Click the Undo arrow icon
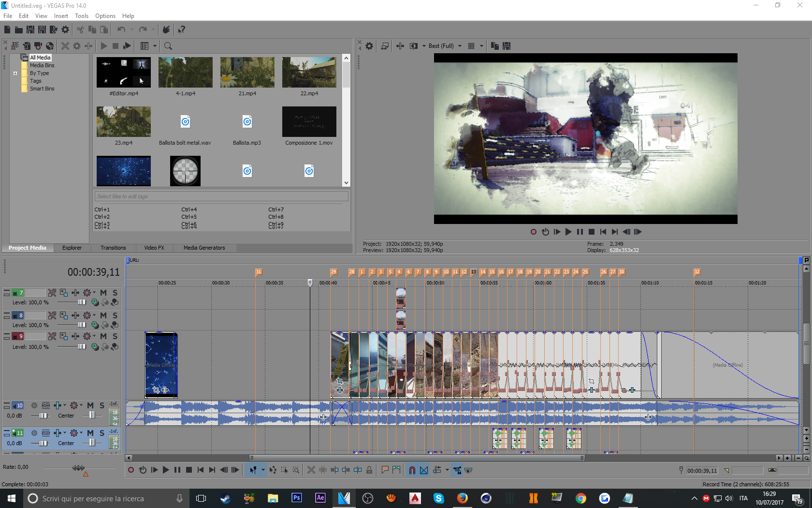 pyautogui.click(x=121, y=30)
